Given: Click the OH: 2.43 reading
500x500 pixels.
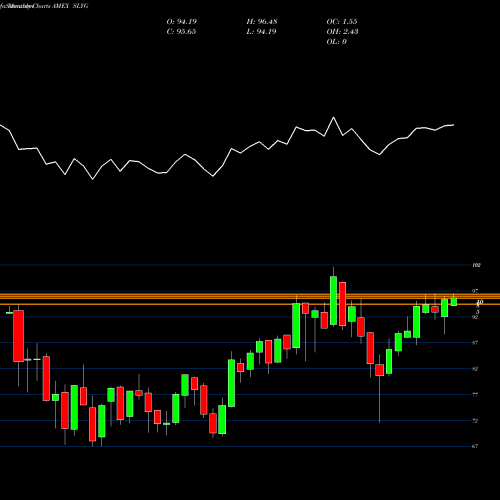Looking at the screenshot, I should (342, 32).
